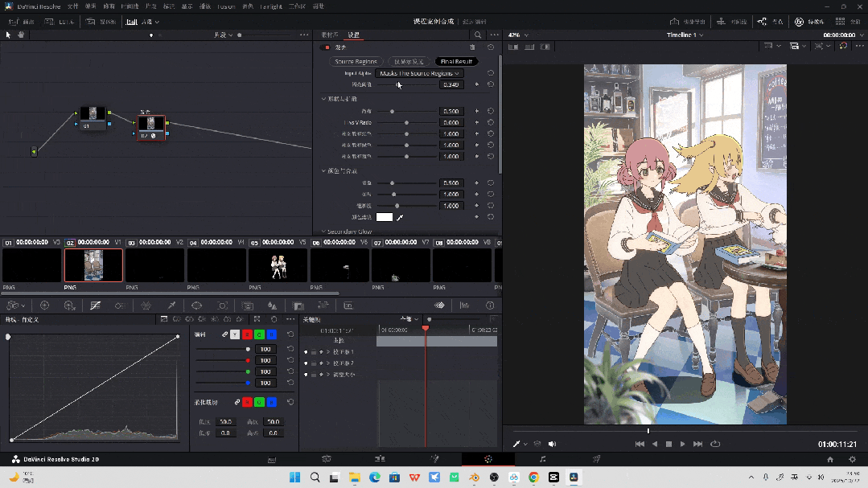
Task: Click the white color swatch
Action: (385, 217)
